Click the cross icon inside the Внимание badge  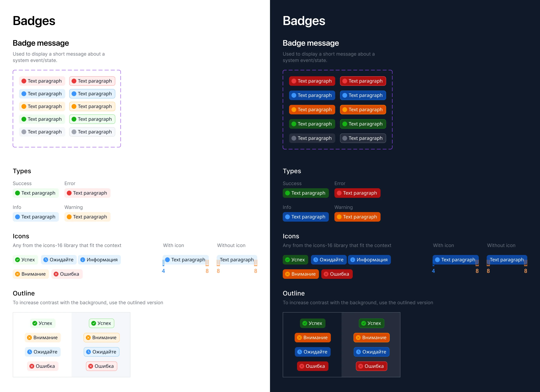pos(17,274)
